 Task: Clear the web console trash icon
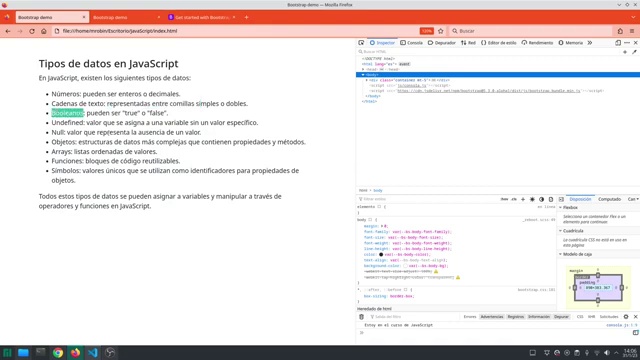[361, 317]
